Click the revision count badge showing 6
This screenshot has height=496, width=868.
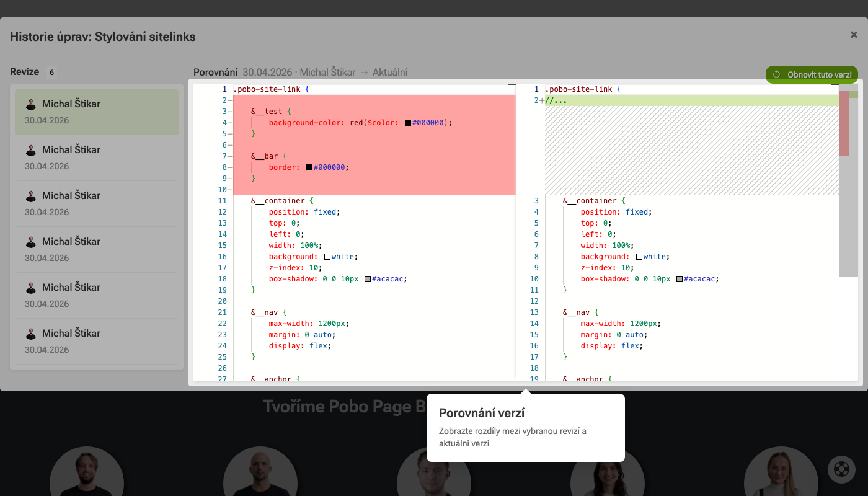[x=51, y=72]
